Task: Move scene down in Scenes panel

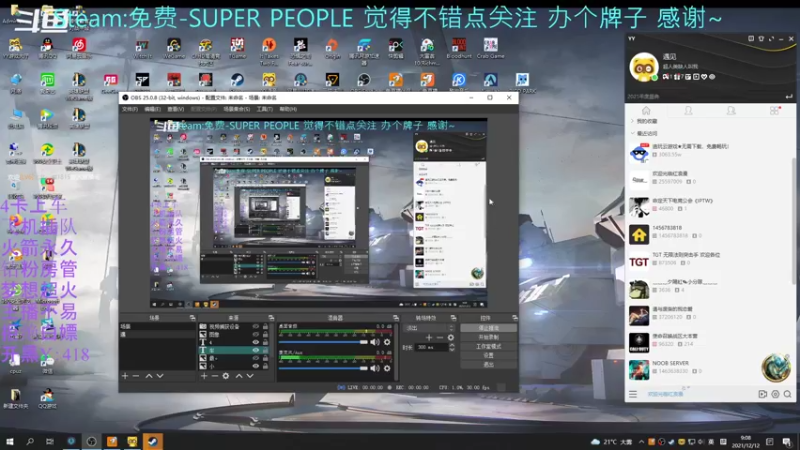Action: pyautogui.click(x=160, y=376)
